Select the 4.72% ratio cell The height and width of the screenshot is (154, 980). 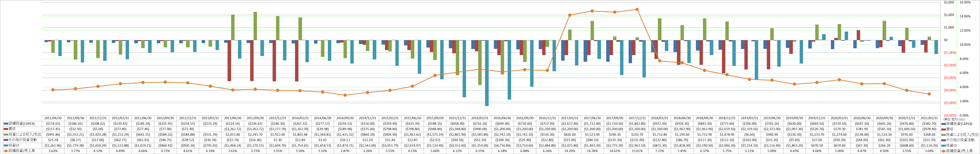pyautogui.click(x=165, y=151)
